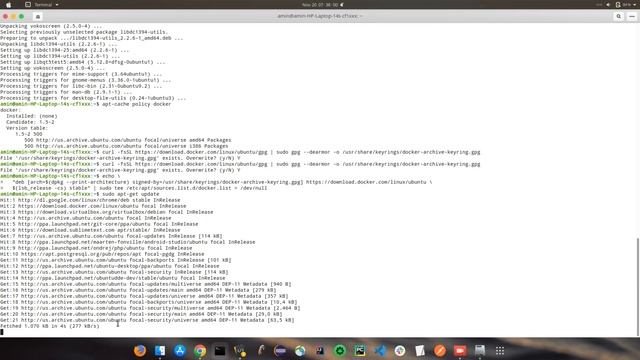640x360 pixels.
Task: Click the logo at the top-left of the panel
Action: (x=8, y=4)
